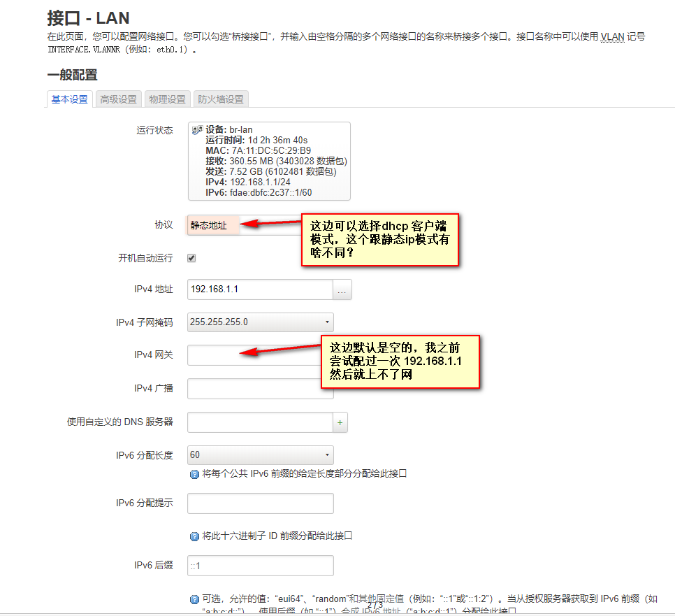点击显示 ::1 的 IPv6 后缀输入框

point(260,566)
